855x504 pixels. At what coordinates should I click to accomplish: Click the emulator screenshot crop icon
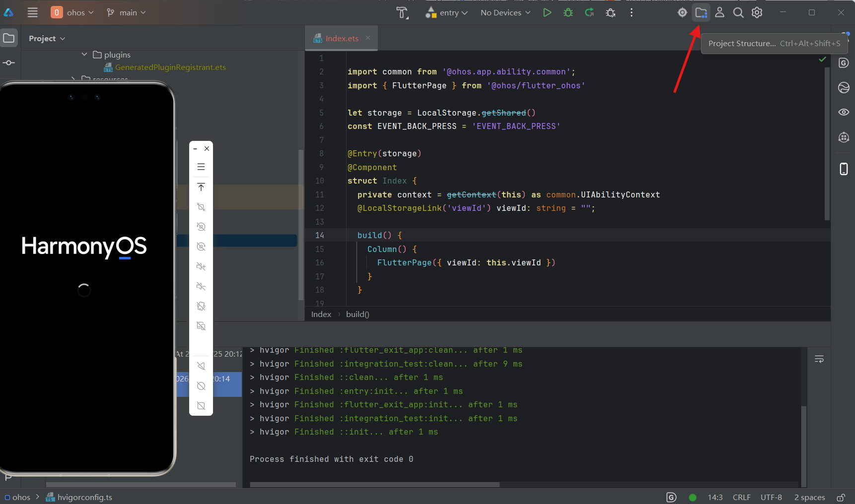[201, 207]
